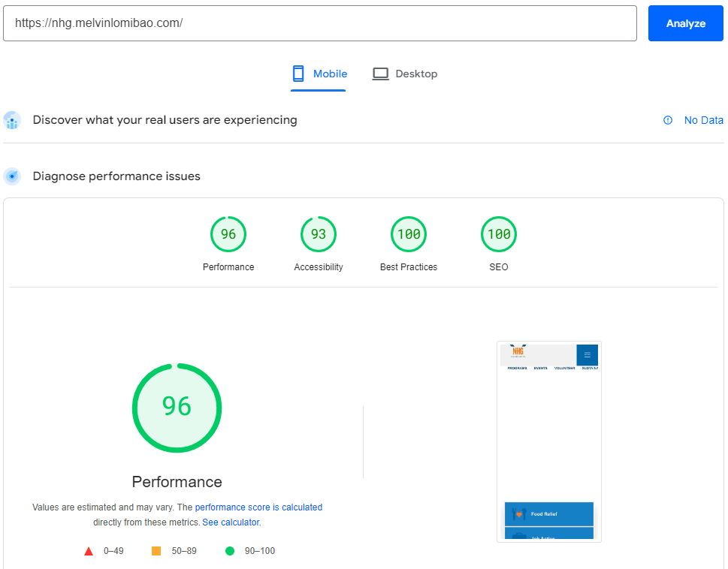Viewport: 728px width, 569px height.
Task: Click the field data icon beside real users section
Action: 12,120
